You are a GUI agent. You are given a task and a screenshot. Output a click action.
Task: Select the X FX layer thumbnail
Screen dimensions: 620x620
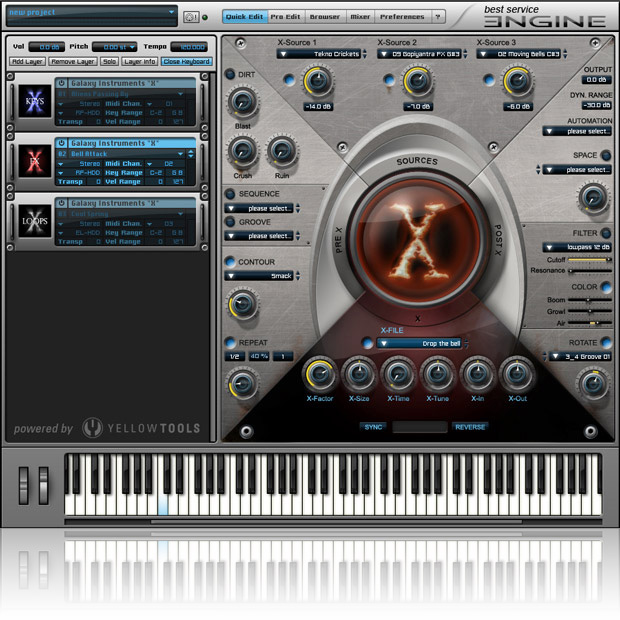tap(34, 162)
